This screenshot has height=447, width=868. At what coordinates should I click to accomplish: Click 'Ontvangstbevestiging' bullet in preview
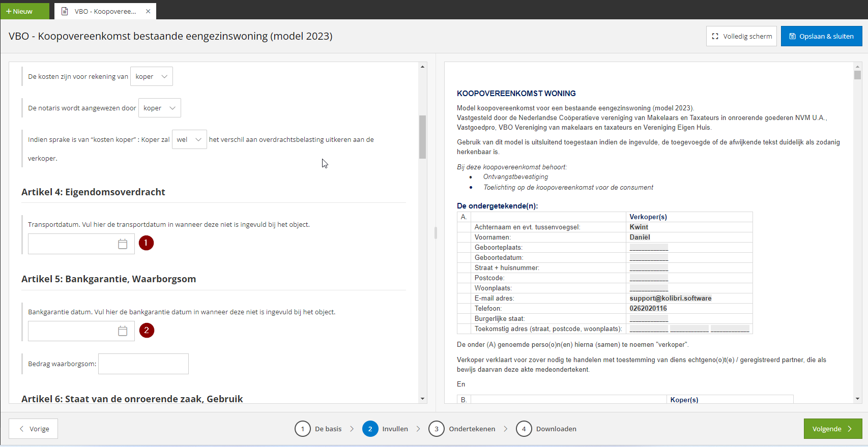[x=515, y=176]
